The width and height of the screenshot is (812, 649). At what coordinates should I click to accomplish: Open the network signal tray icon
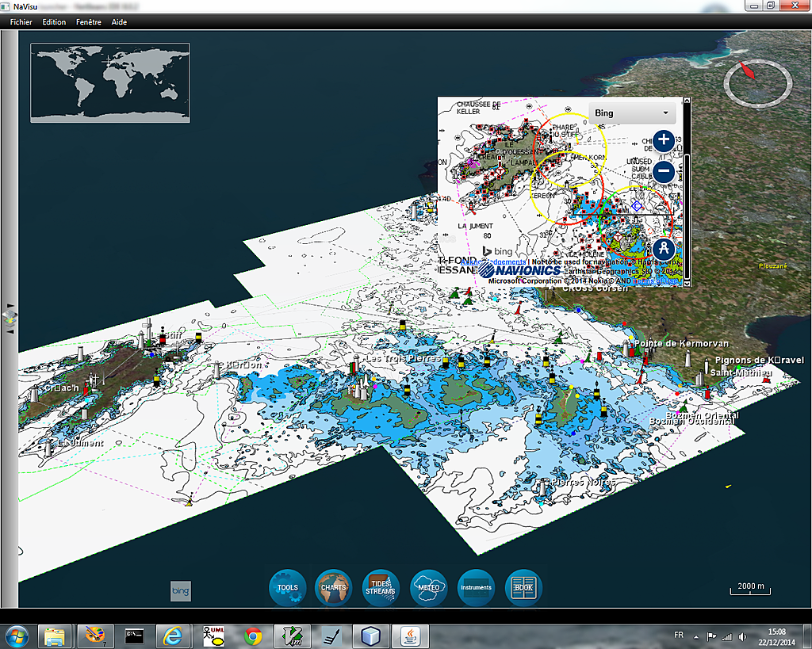point(727,636)
